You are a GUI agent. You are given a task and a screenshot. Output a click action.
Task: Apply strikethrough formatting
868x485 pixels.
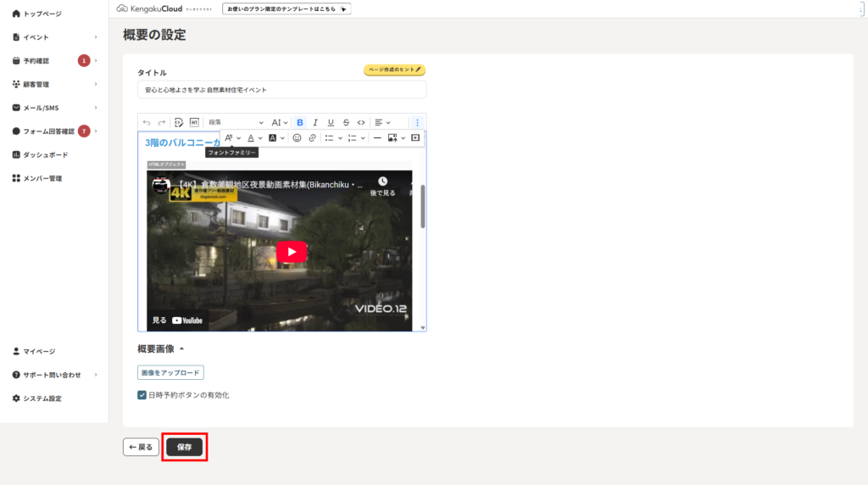tap(346, 123)
